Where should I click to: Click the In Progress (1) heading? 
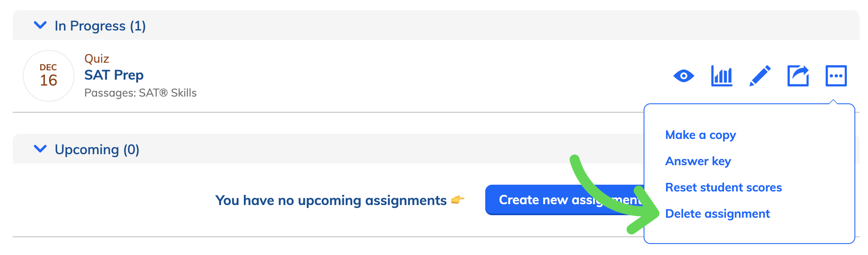pyautogui.click(x=100, y=26)
